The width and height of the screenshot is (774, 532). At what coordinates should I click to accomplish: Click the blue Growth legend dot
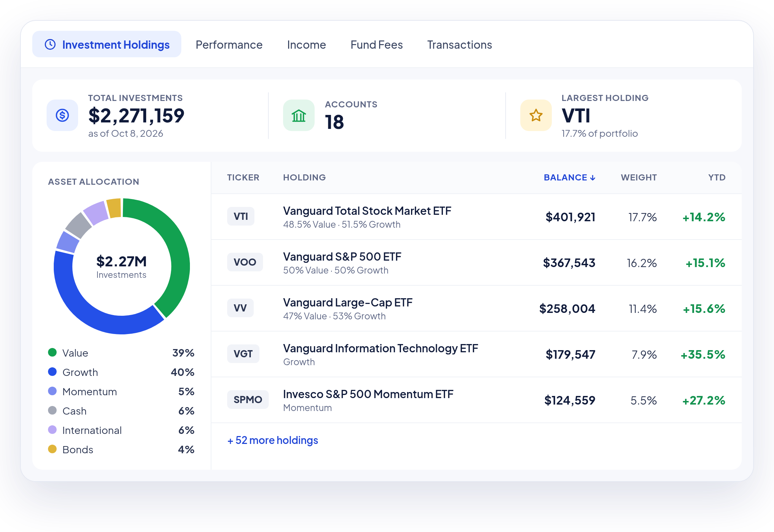click(52, 372)
